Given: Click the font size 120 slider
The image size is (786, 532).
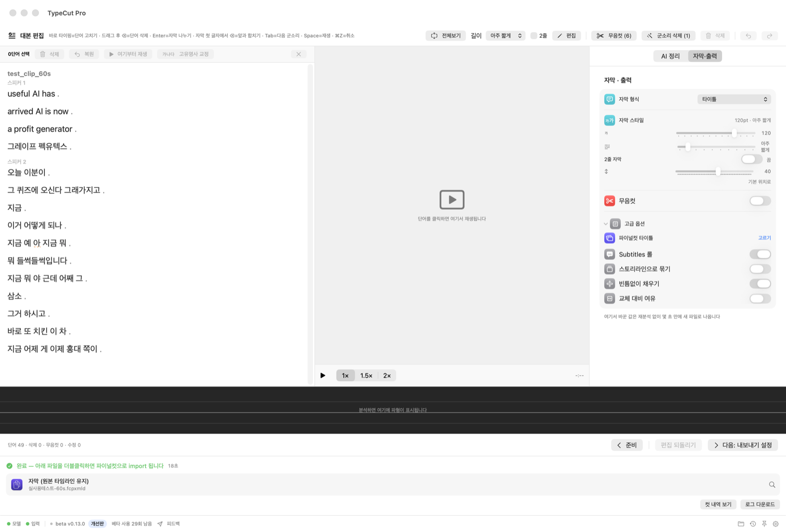Looking at the screenshot, I should 715,133.
